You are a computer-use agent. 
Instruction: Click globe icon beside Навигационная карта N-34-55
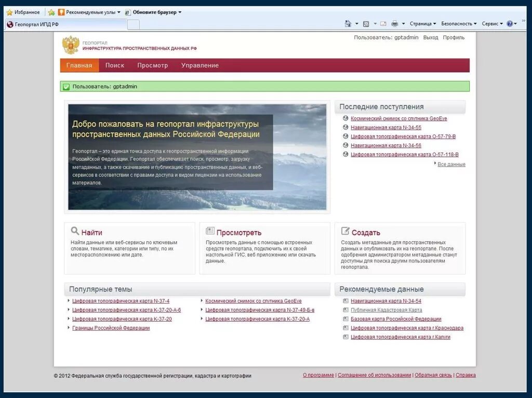(345, 127)
